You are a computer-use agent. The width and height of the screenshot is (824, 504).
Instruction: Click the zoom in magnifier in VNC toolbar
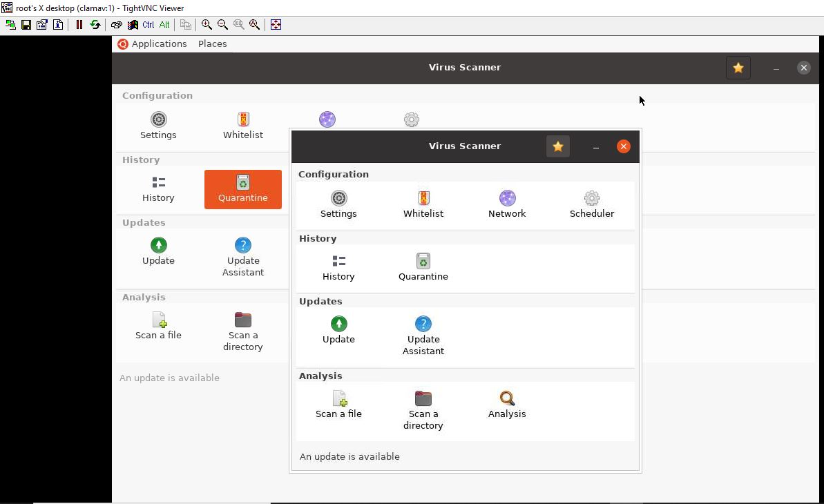tap(207, 25)
